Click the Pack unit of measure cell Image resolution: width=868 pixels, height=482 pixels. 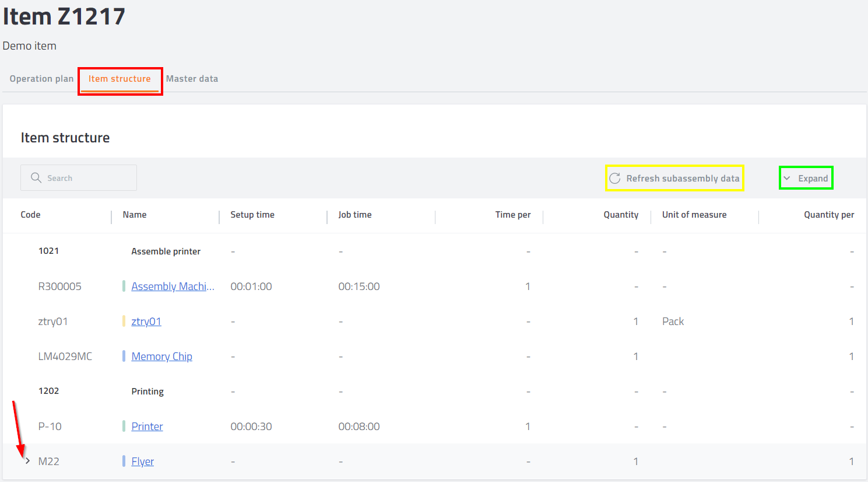coord(673,322)
